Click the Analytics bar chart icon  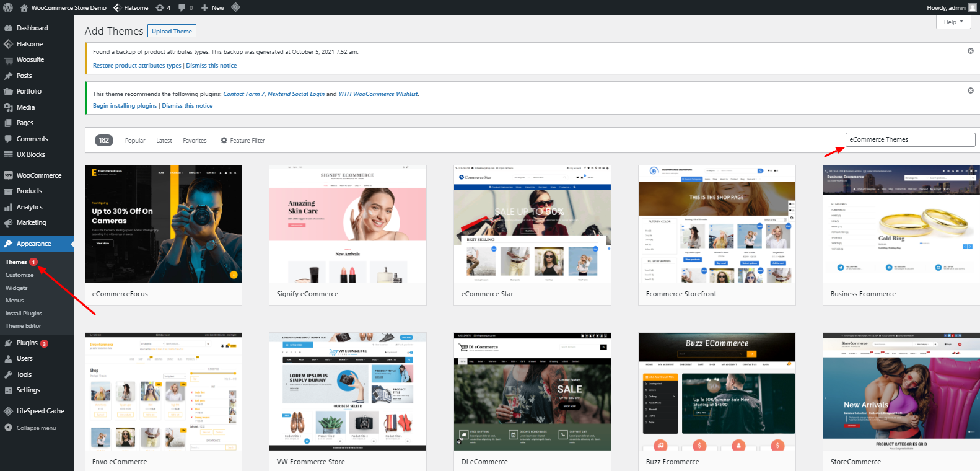tap(8, 207)
